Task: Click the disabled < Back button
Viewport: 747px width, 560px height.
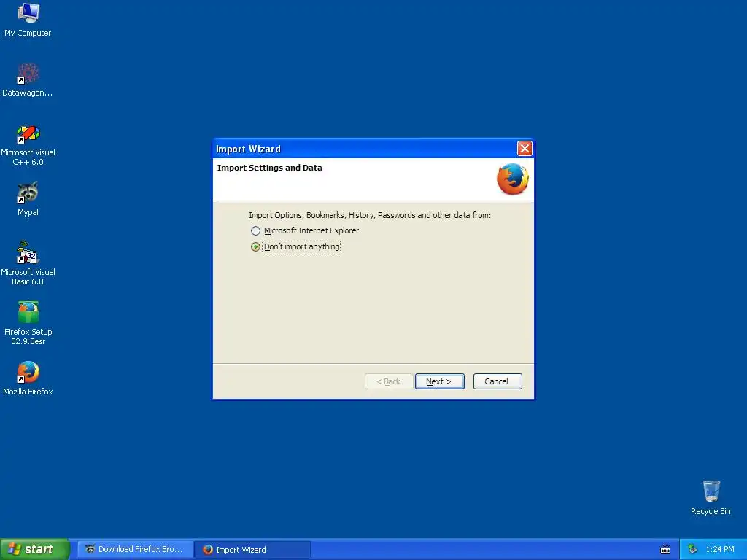Action: point(389,381)
